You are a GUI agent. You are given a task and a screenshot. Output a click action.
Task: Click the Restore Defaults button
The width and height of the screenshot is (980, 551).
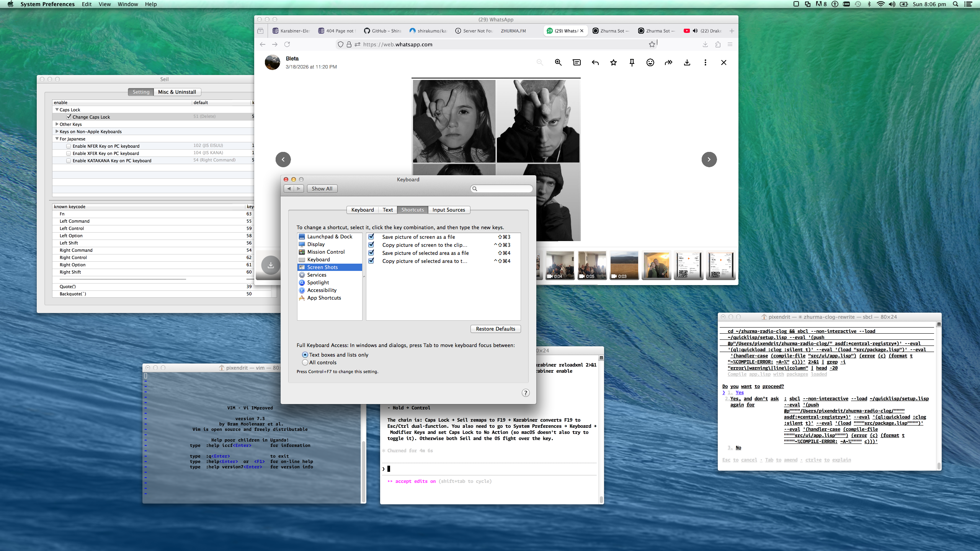[495, 329]
